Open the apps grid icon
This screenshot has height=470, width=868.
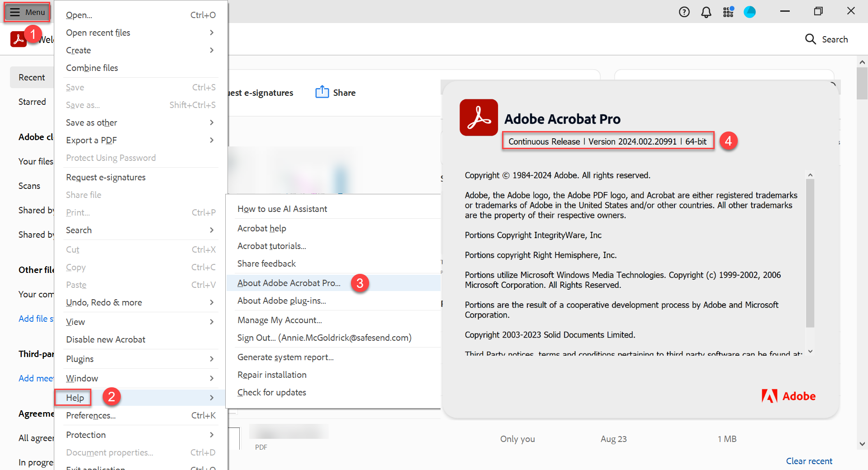click(728, 12)
